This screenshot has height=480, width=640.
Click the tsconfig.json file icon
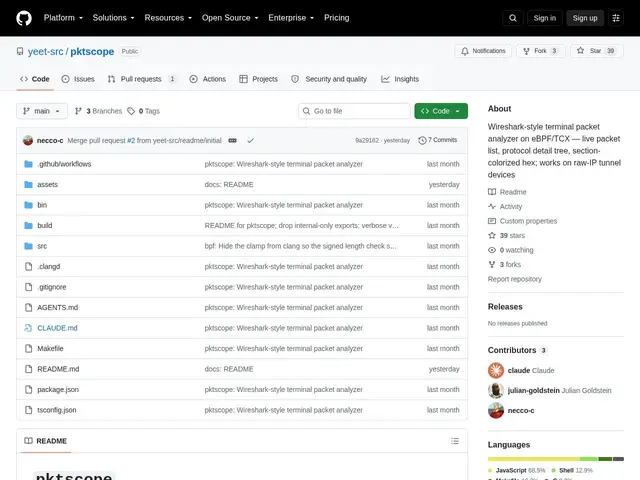tap(28, 410)
